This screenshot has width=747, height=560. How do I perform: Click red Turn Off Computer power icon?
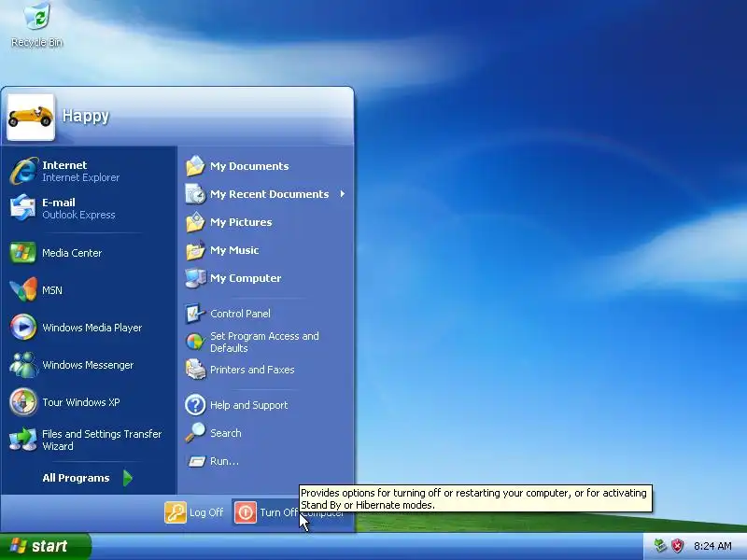pos(246,512)
